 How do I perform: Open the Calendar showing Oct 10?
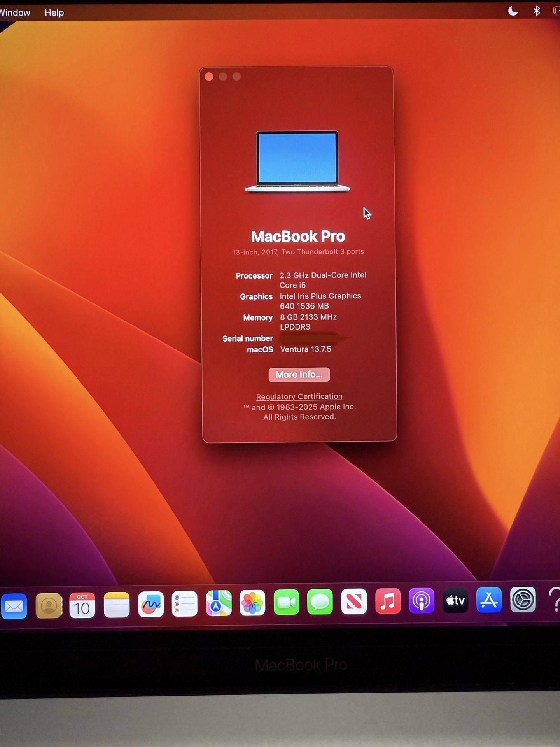(82, 605)
